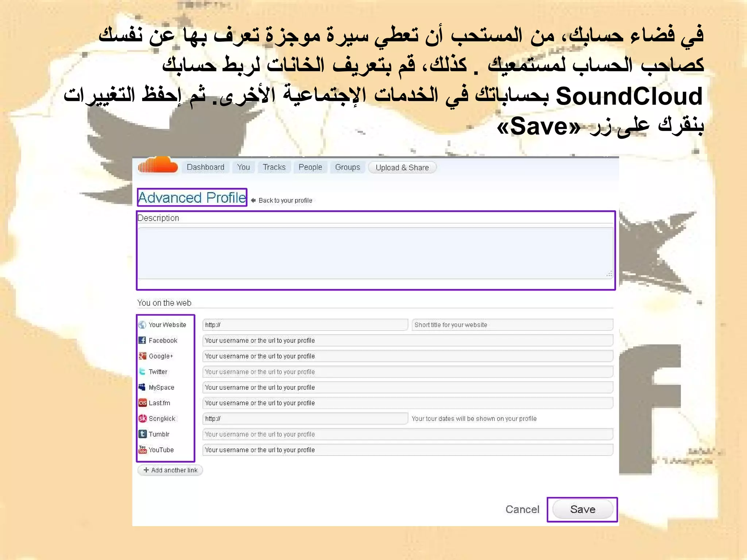This screenshot has height=560, width=747.
Task: Click the Description label
Action: point(158,218)
